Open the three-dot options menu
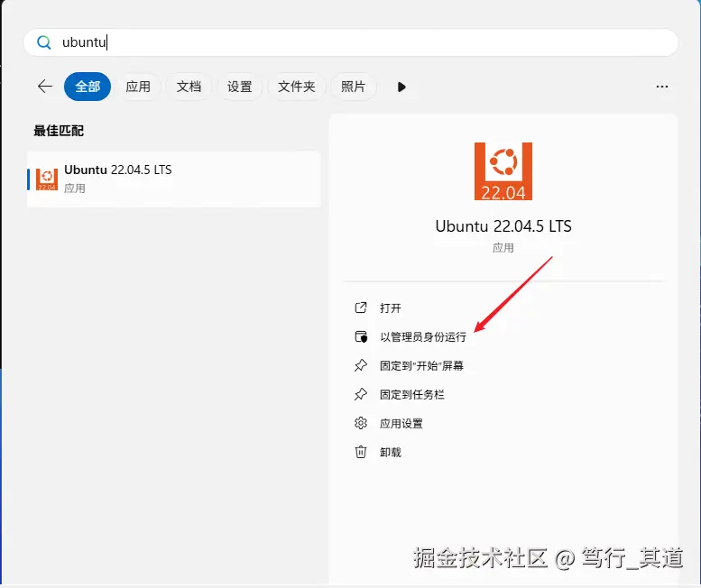This screenshot has height=588, width=701. point(662,87)
